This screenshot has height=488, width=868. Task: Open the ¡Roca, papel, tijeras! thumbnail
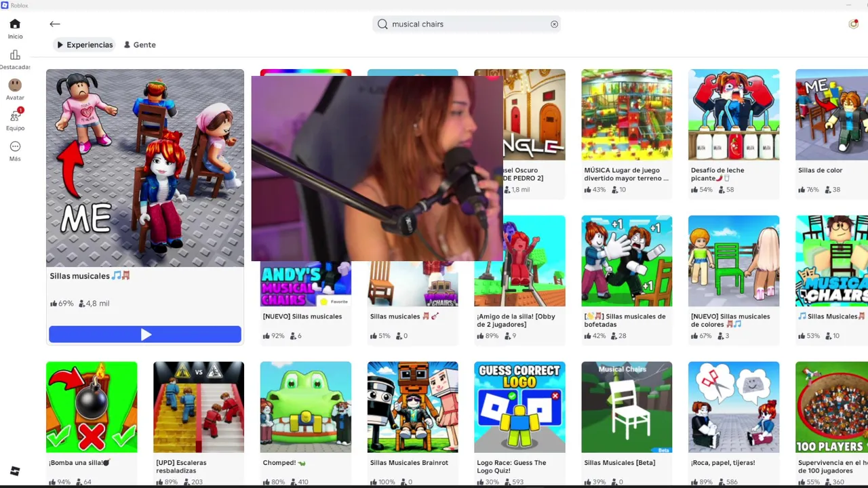click(x=734, y=407)
